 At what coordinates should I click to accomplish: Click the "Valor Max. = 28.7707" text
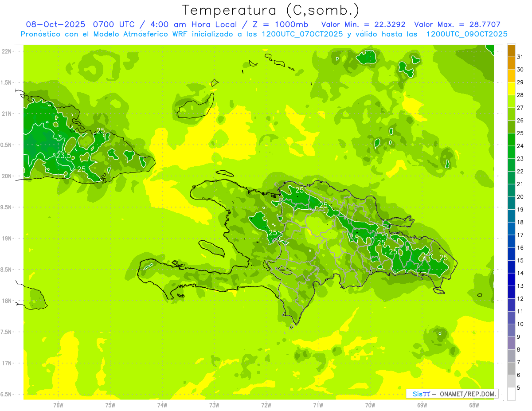(x=457, y=24)
